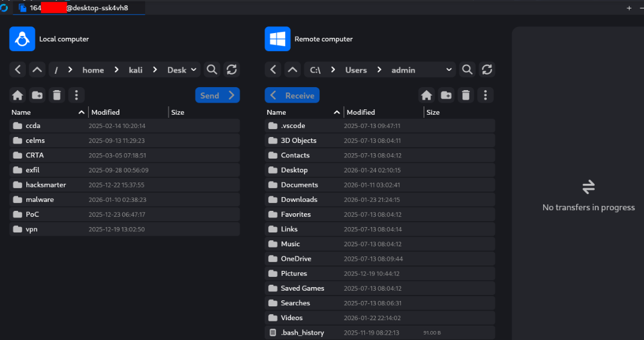Select the Favorites remote folder
This screenshot has width=644, height=340.
pos(380,214)
